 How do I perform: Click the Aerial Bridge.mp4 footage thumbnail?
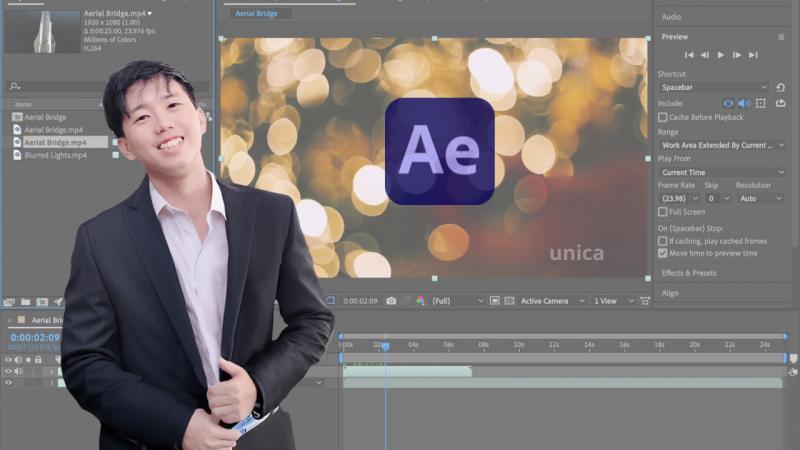pos(42,32)
